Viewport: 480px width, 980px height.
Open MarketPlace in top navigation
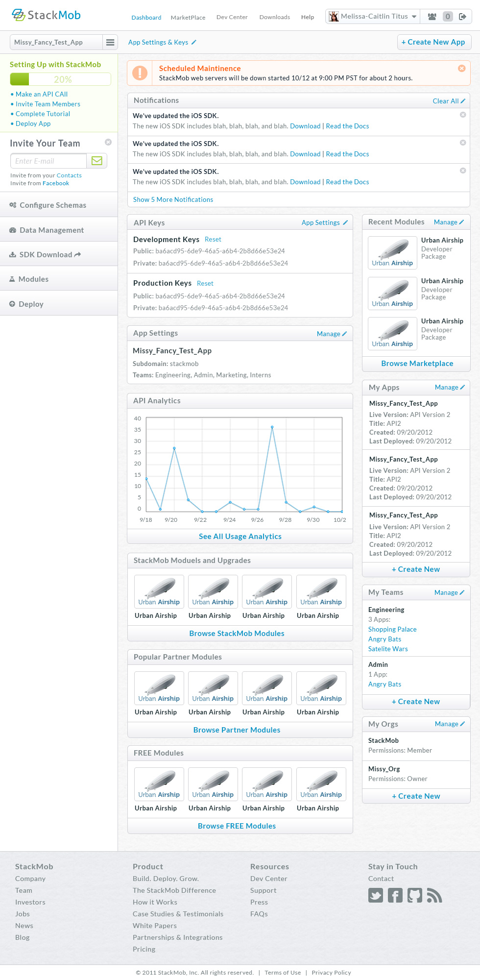pos(188,18)
